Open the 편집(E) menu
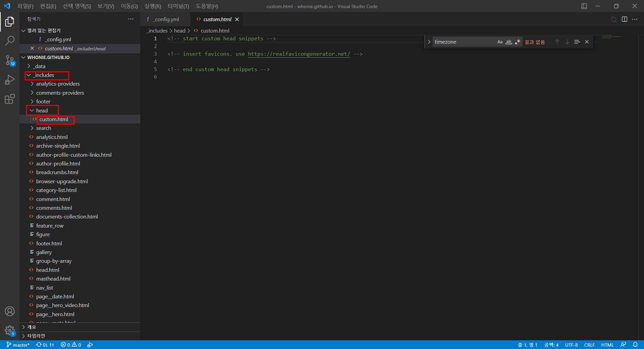 (48, 6)
